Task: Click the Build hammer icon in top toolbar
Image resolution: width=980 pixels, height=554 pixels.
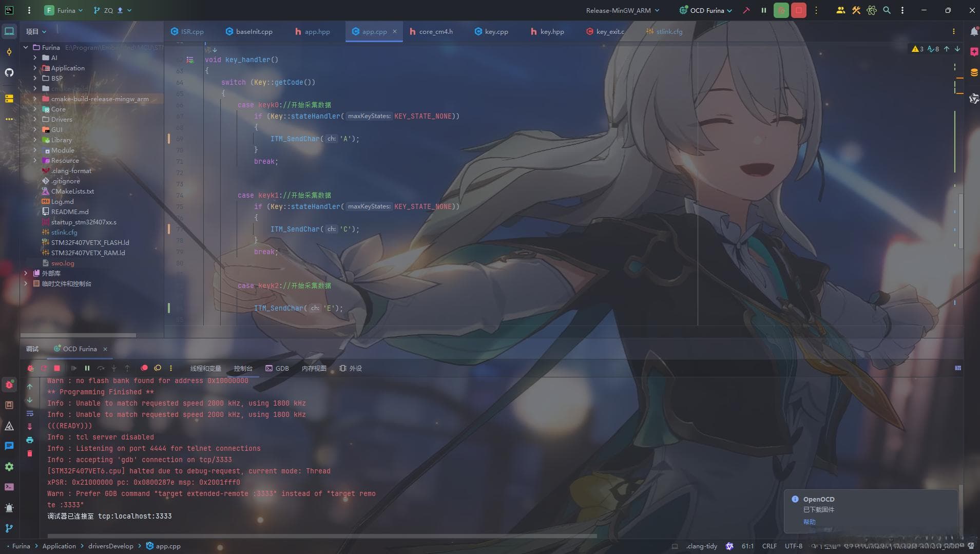Action: 746,10
